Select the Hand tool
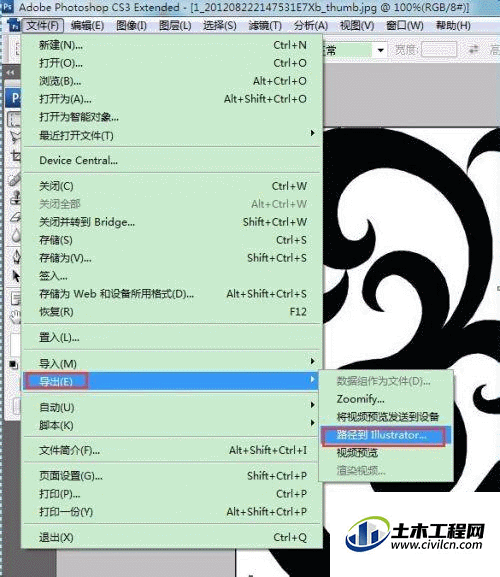The image size is (500, 577). click(15, 316)
